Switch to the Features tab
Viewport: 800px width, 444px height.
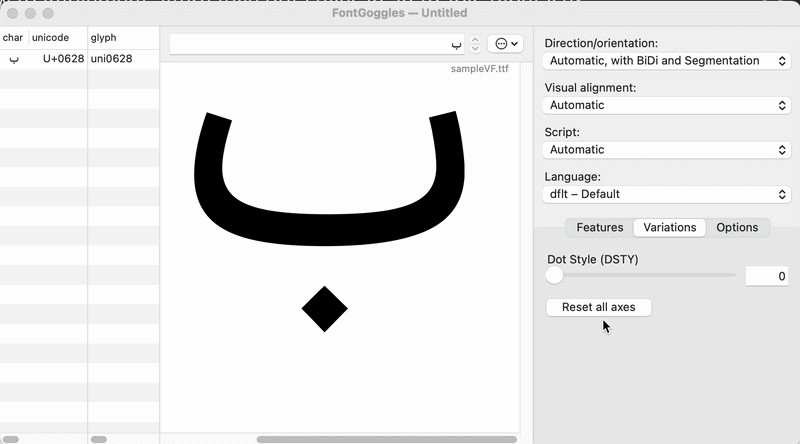pyautogui.click(x=599, y=228)
